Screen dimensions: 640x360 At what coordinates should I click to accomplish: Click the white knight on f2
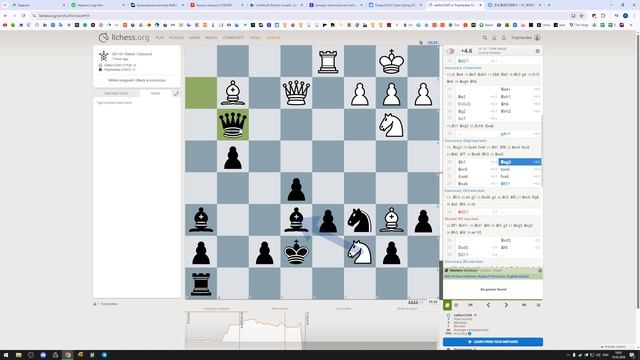click(360, 252)
